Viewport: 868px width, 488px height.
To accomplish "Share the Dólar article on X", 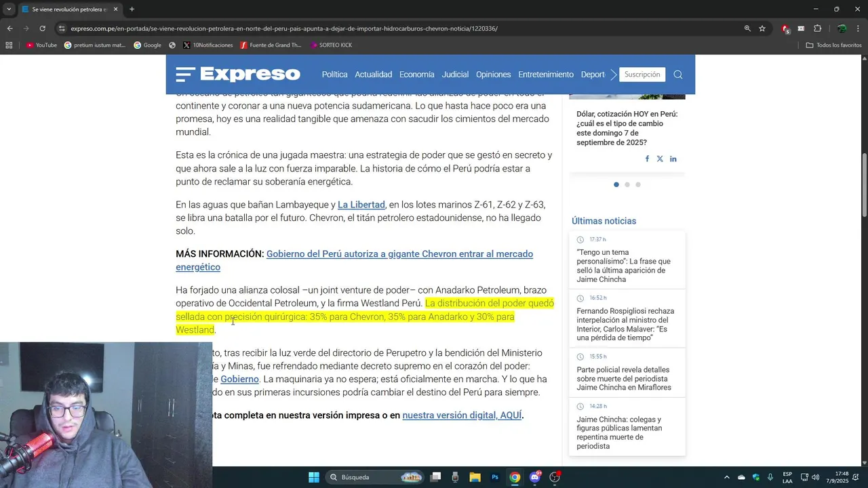I will [660, 159].
